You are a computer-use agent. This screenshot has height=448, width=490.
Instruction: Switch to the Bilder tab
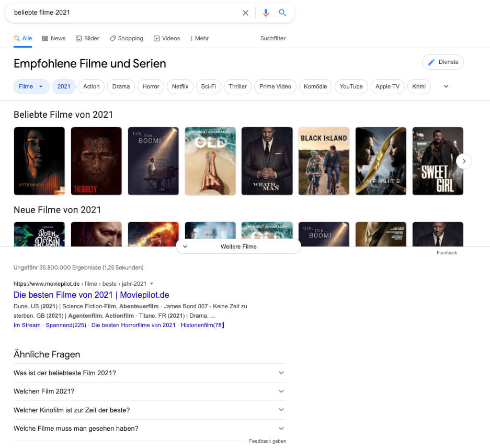click(x=87, y=39)
